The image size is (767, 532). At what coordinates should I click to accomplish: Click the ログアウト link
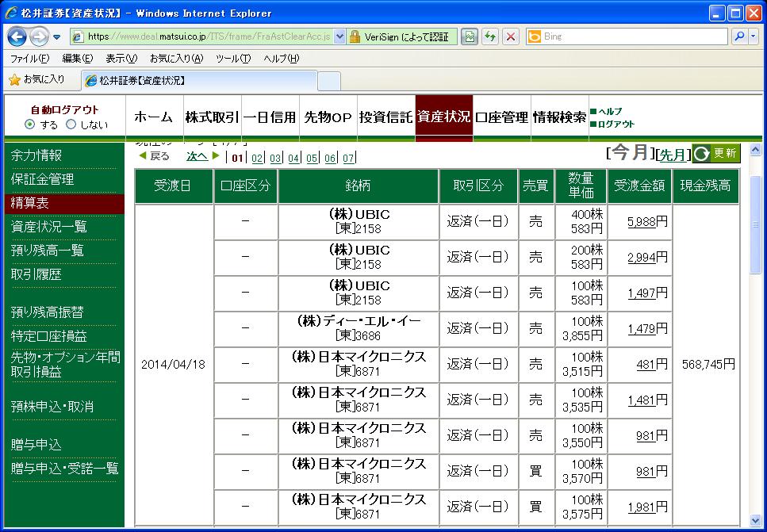click(x=612, y=124)
